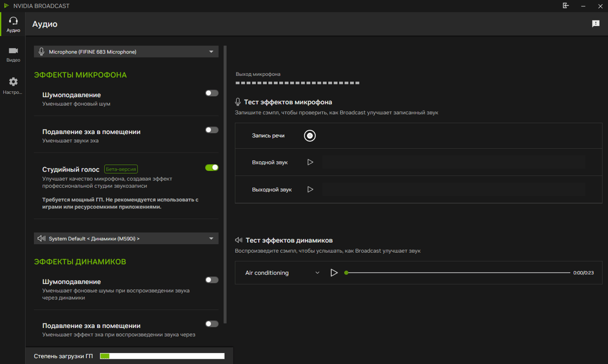Open the microphone device dropdown

(126, 51)
